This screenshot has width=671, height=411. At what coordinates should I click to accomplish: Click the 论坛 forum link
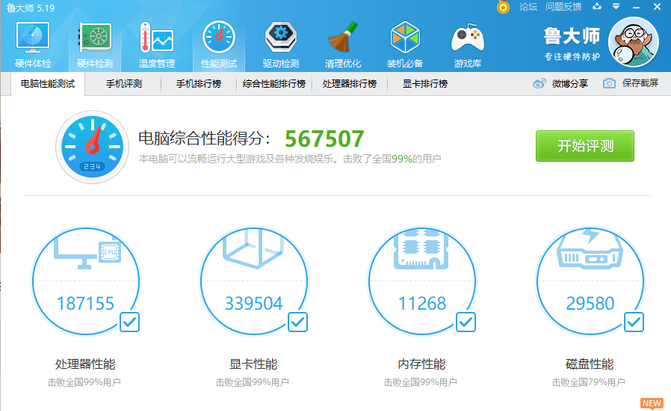pos(528,7)
